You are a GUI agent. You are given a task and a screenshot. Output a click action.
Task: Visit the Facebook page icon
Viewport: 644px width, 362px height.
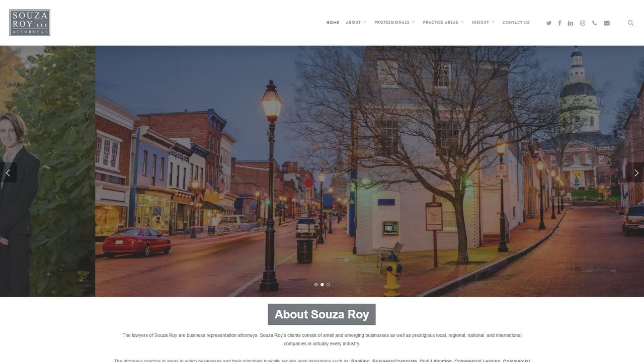(x=559, y=23)
